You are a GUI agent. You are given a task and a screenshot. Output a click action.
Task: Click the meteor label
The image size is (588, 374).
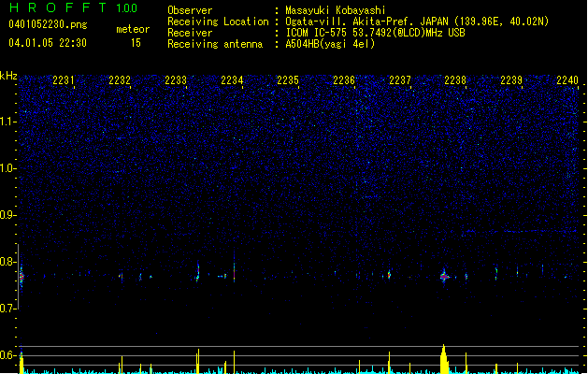tap(133, 29)
